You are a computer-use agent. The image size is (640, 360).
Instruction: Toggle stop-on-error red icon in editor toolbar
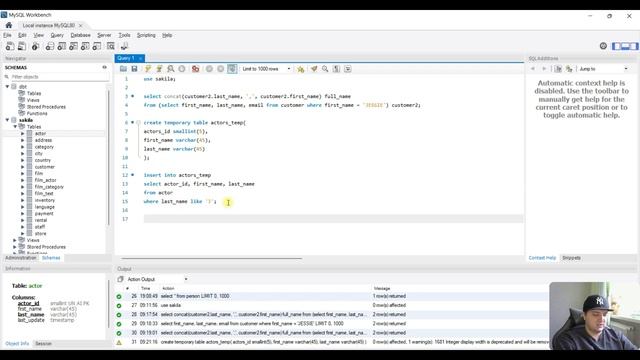196,69
